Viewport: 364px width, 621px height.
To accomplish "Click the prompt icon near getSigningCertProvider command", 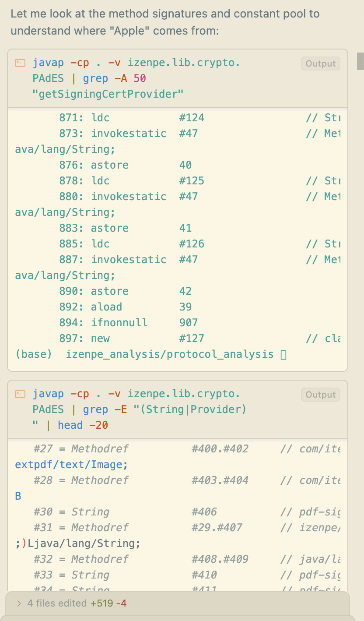I will 20,63.
